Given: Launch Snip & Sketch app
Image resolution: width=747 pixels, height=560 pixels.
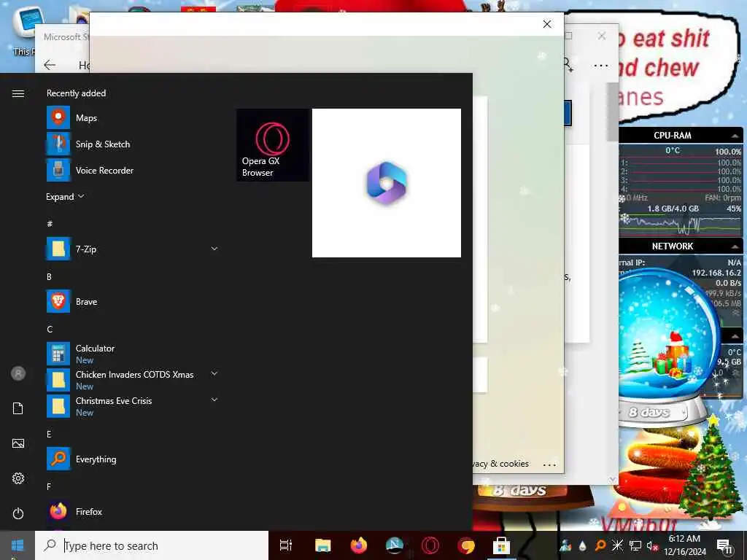Looking at the screenshot, I should coord(132,144).
